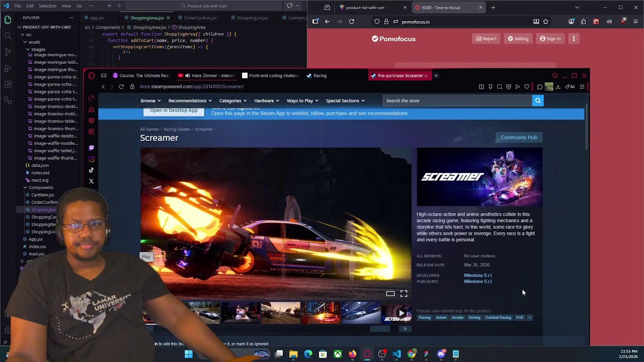Open Instagram in Opera sidebar
The image size is (644, 362).
91,159
